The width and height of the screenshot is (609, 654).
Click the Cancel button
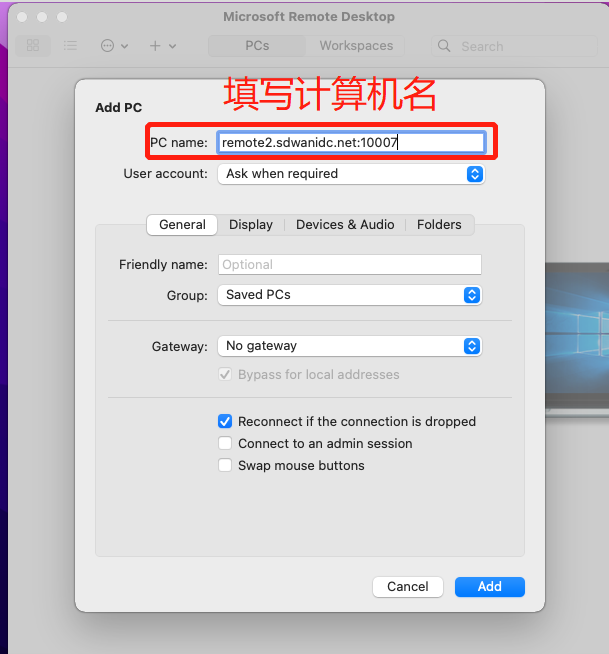(408, 586)
